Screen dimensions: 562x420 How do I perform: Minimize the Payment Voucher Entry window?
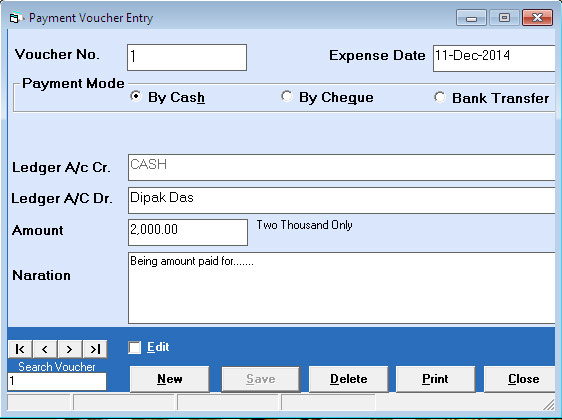471,18
